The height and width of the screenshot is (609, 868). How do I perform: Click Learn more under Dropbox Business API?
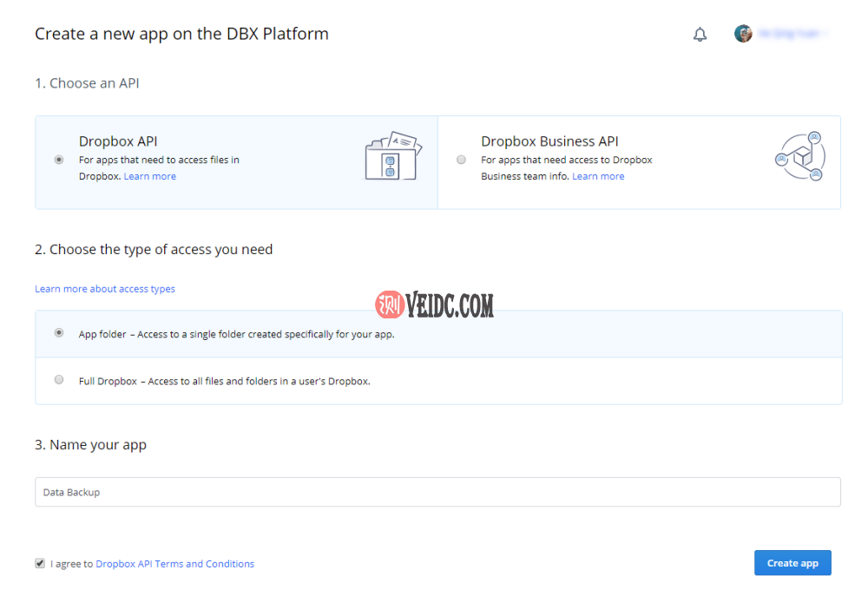click(x=598, y=175)
